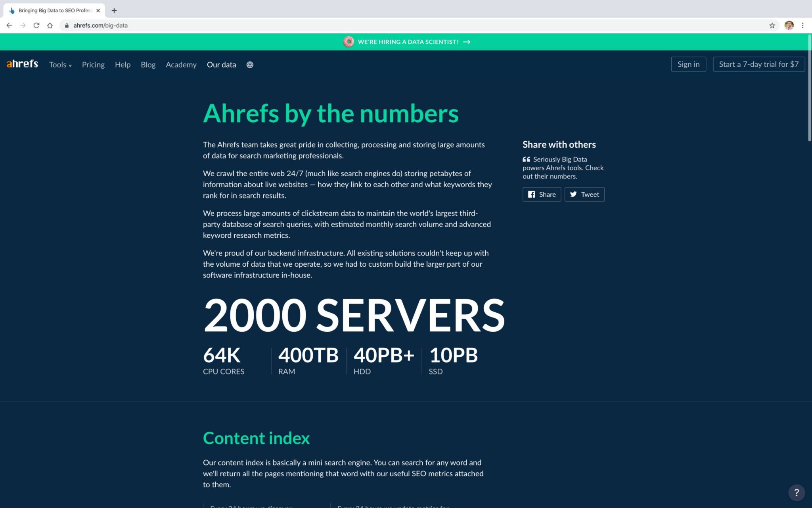Open the Blog link

(148, 65)
